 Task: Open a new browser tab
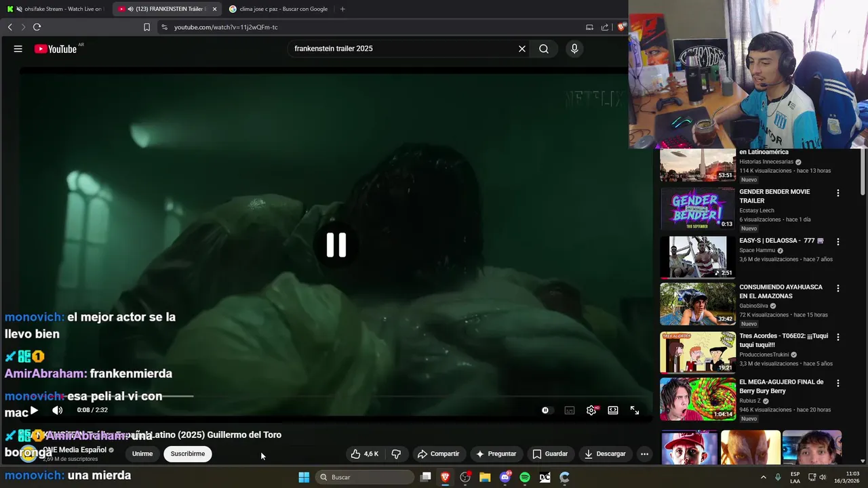pos(342,9)
